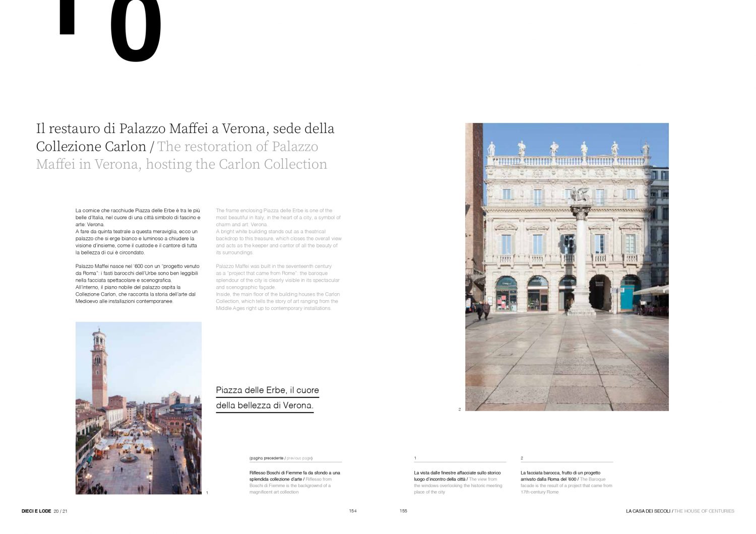Click the footer text 'THE HOUSE OF CENTURIES'

(704, 511)
